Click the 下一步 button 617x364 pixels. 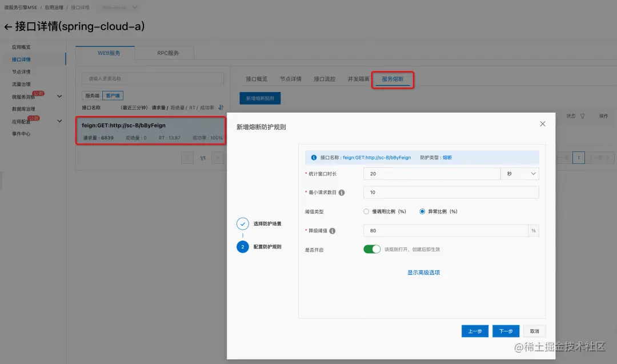(506, 331)
